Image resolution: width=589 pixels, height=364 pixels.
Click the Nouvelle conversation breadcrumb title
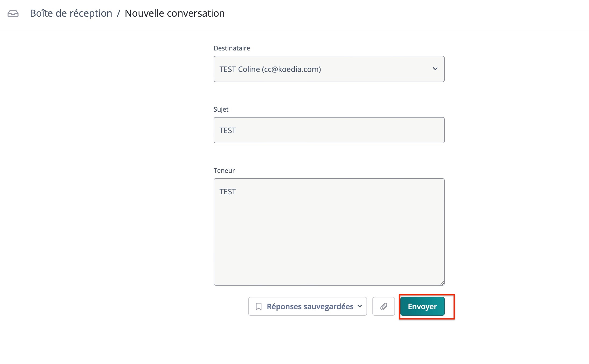click(175, 13)
